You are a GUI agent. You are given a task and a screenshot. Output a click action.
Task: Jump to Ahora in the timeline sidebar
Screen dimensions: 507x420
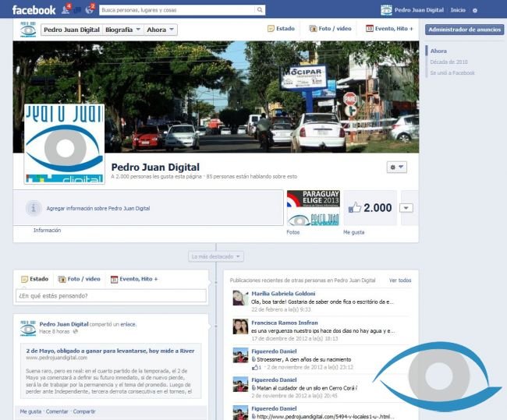click(x=438, y=51)
